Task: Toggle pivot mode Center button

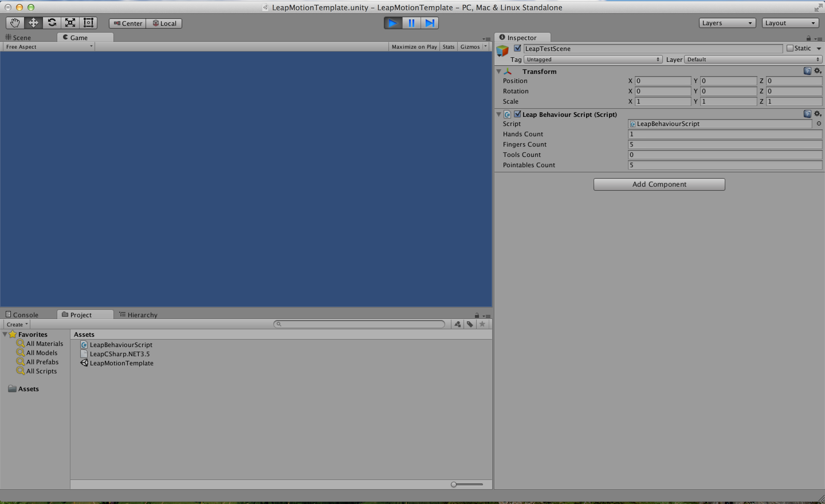Action: [127, 23]
